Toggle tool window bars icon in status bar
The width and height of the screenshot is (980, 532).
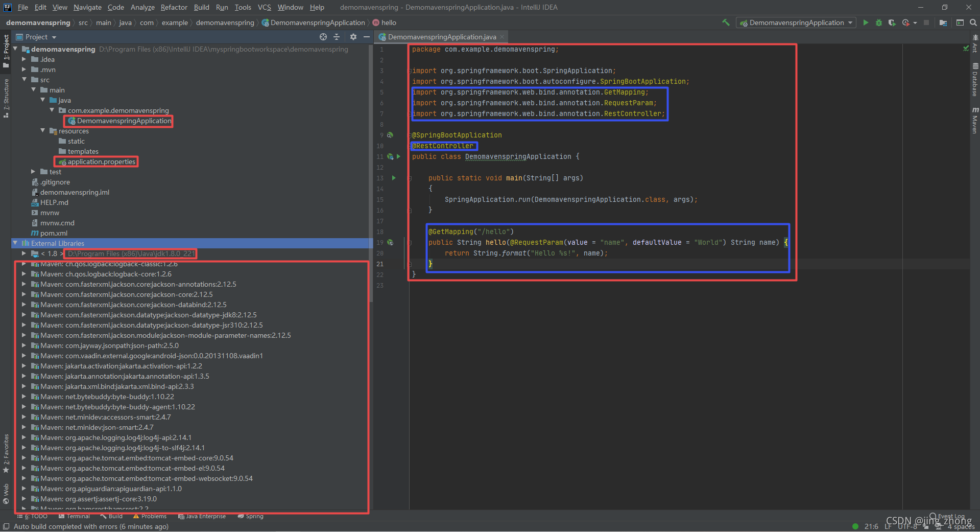click(6, 526)
